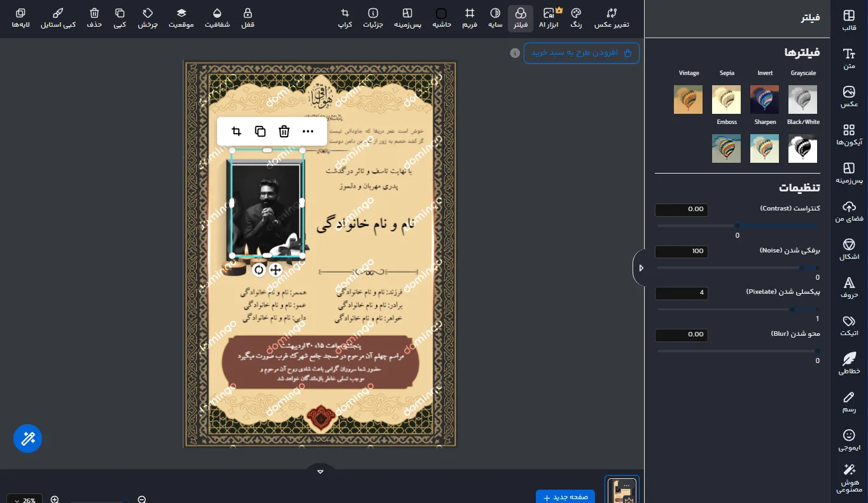Open the پس‌زمینه toolbar tool
The height and width of the screenshot is (503, 868).
click(407, 18)
